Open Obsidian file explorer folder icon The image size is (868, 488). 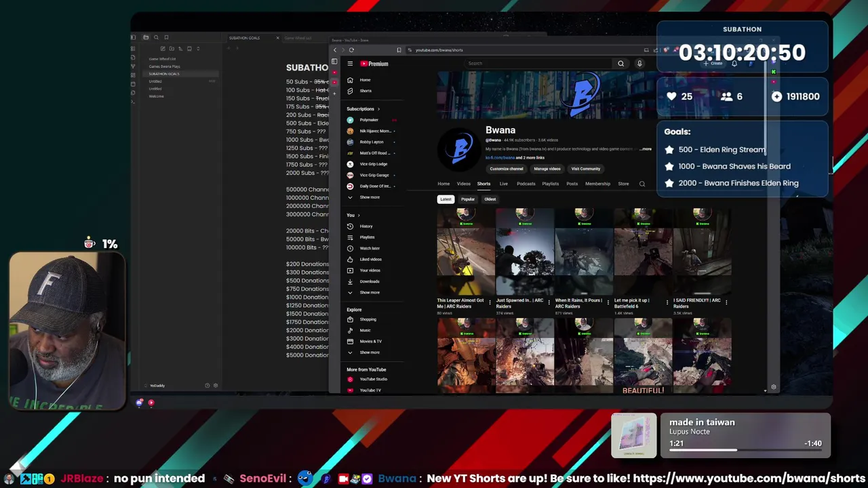click(x=146, y=37)
